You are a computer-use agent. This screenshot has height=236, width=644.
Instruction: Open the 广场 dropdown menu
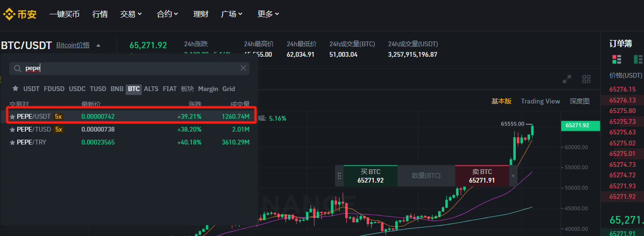click(x=232, y=14)
